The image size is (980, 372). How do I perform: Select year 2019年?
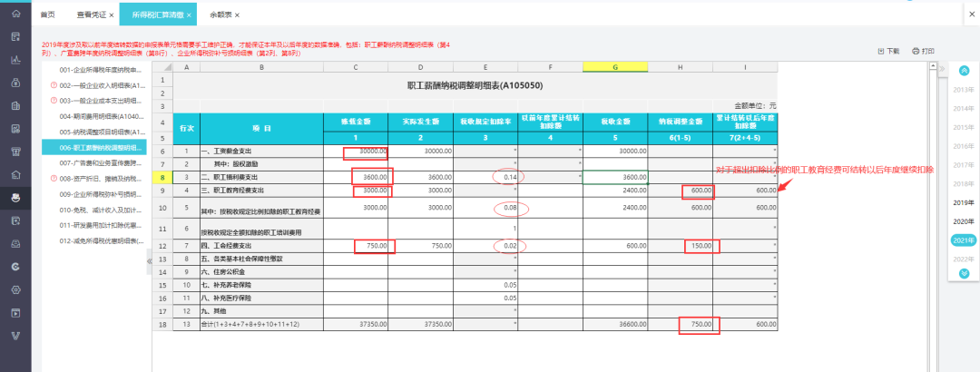point(964,202)
